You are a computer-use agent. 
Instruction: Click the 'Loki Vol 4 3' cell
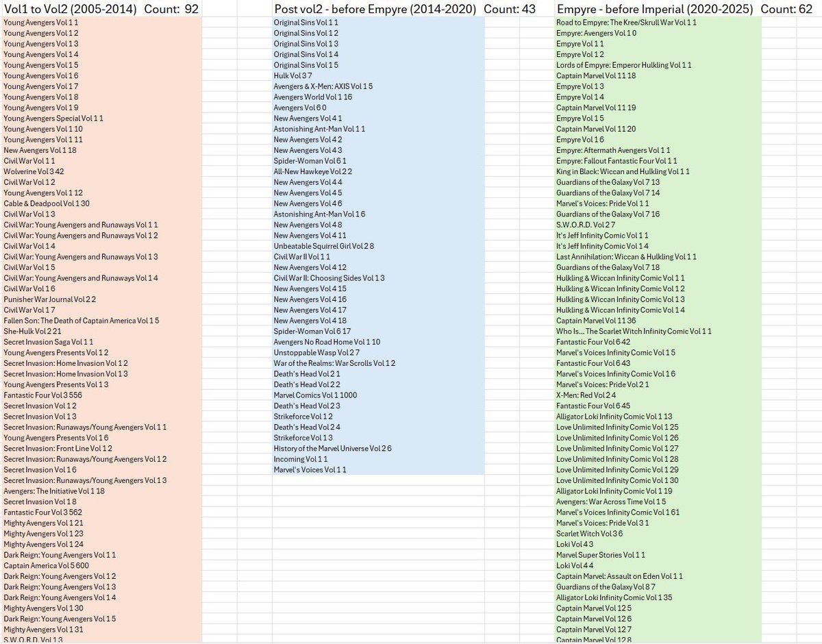[575, 544]
